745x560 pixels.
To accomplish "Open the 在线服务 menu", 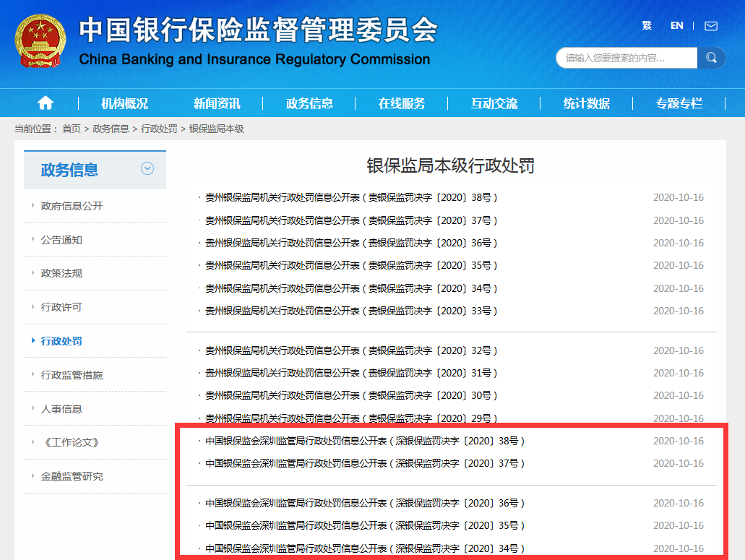I will 402,103.
